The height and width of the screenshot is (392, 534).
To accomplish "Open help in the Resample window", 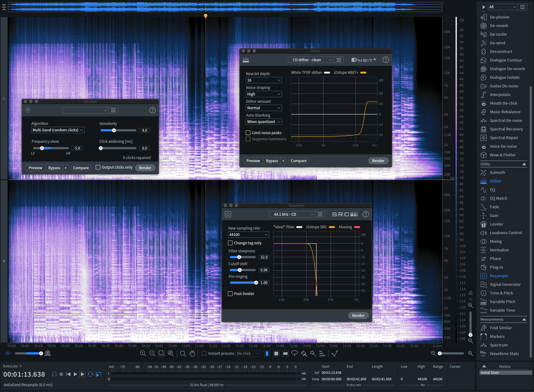I will 365,214.
